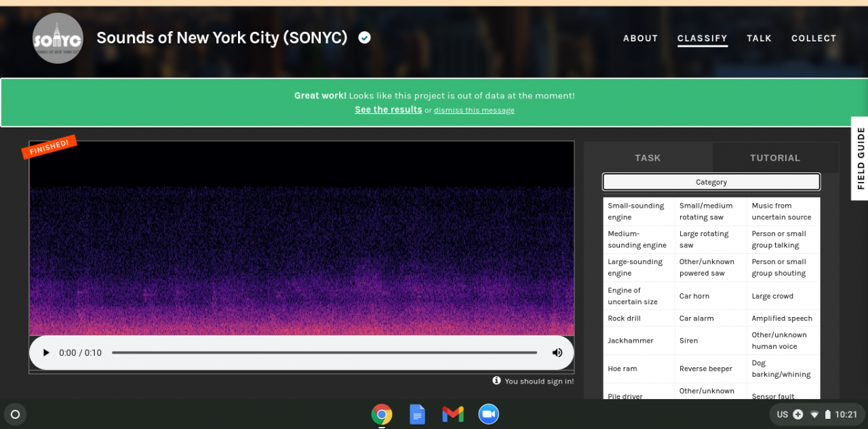Open Zoom from the shelf
The height and width of the screenshot is (429, 868).
click(x=488, y=414)
